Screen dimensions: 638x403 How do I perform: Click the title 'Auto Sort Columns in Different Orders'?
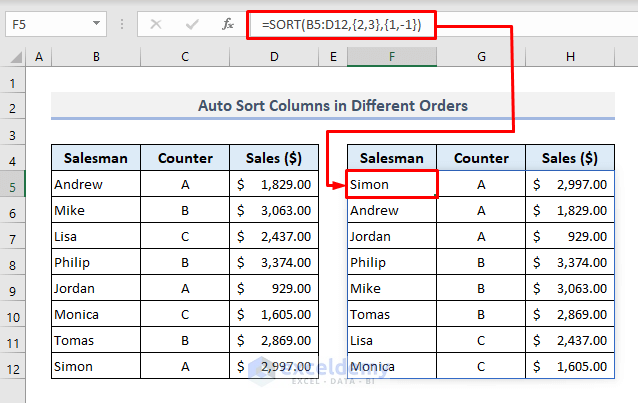333,105
